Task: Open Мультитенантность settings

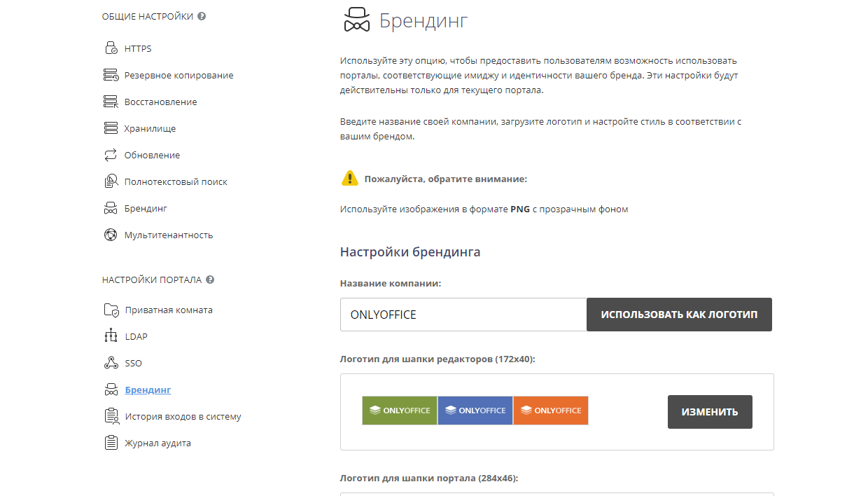Action: [169, 235]
